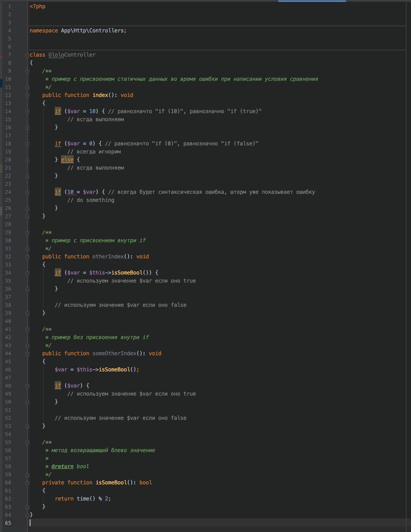Click line number 28 in the gutter
The height and width of the screenshot is (532, 411).
(8, 224)
